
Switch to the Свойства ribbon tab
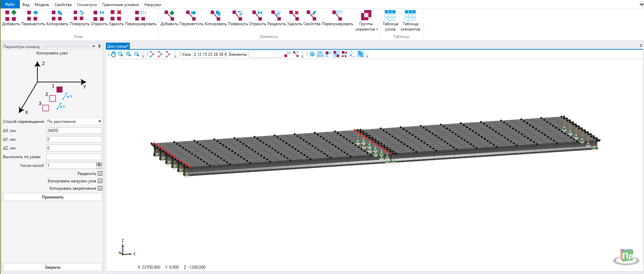63,5
